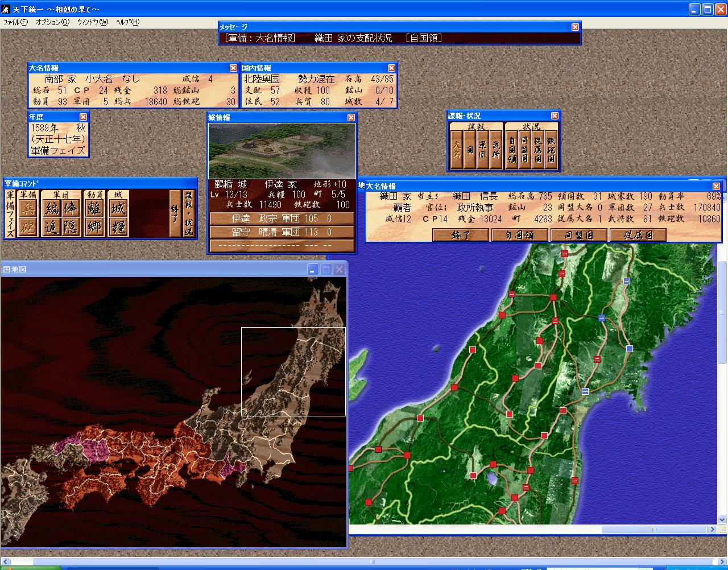The image size is (728, 570).
Task: Close the メッセージ window
Action: 575,27
